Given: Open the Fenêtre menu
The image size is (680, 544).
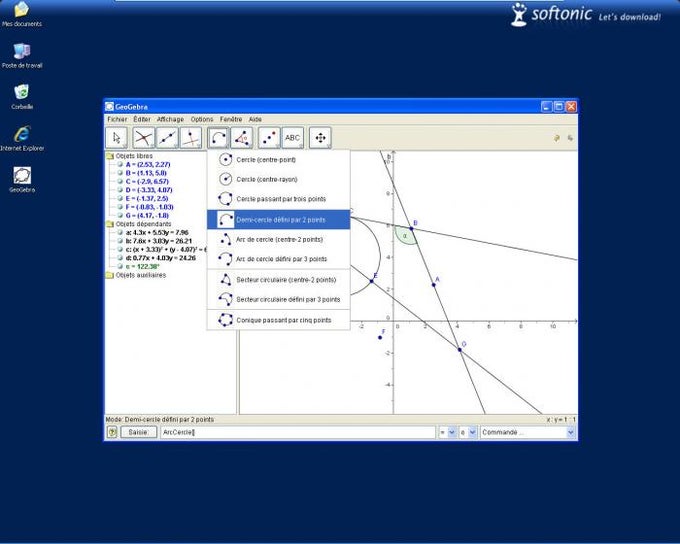Looking at the screenshot, I should pyautogui.click(x=231, y=119).
